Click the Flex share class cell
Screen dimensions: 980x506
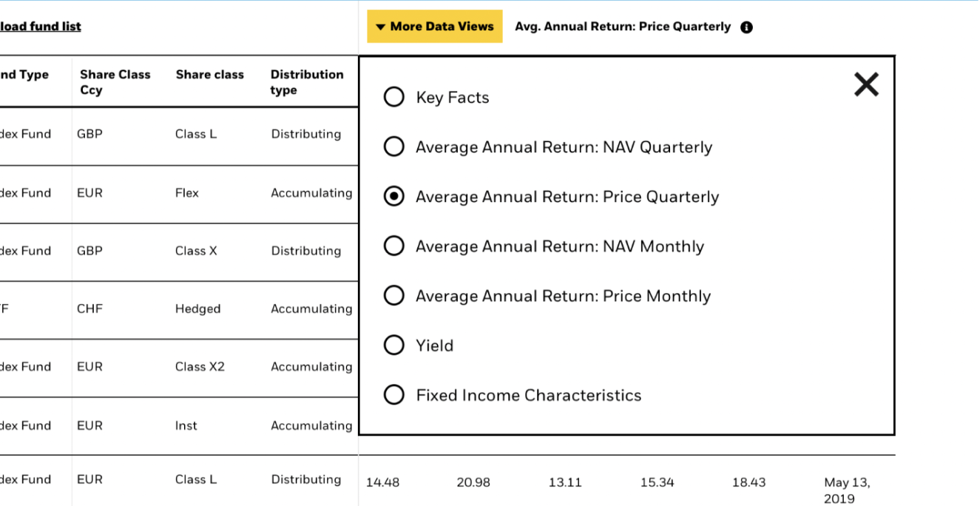pos(187,193)
